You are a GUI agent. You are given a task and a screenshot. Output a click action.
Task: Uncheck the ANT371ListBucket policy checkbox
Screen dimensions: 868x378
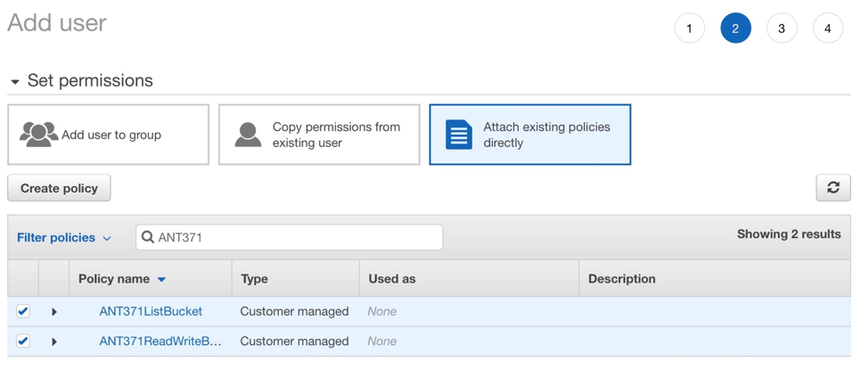click(x=22, y=311)
